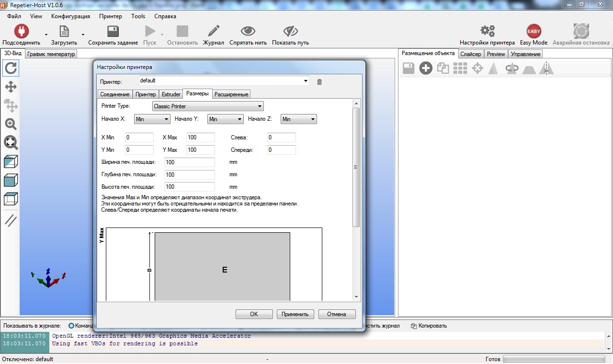
Task: Click the save object floppy icon in placement panel
Action: 409,68
